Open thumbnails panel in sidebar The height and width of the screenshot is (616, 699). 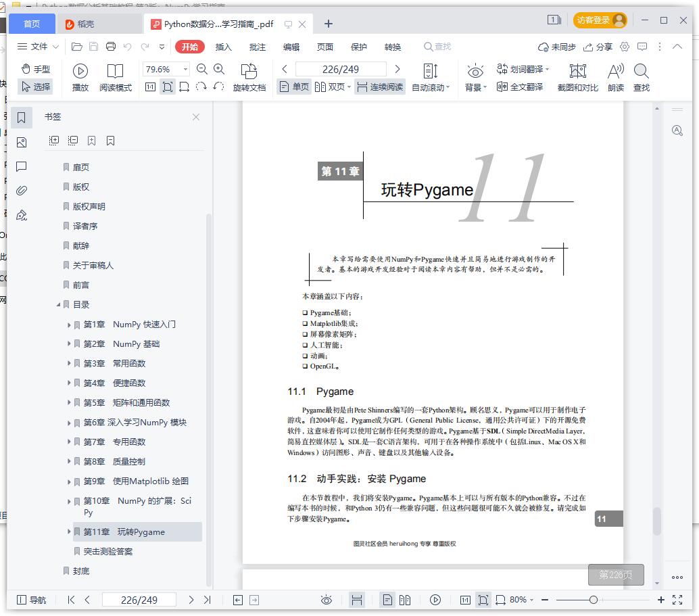pyautogui.click(x=22, y=143)
